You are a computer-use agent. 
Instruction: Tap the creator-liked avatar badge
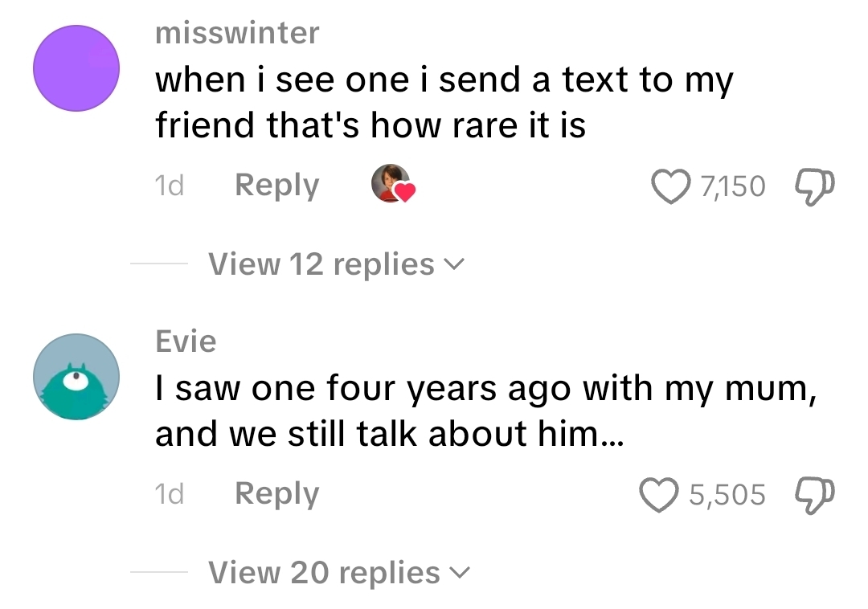point(393,185)
